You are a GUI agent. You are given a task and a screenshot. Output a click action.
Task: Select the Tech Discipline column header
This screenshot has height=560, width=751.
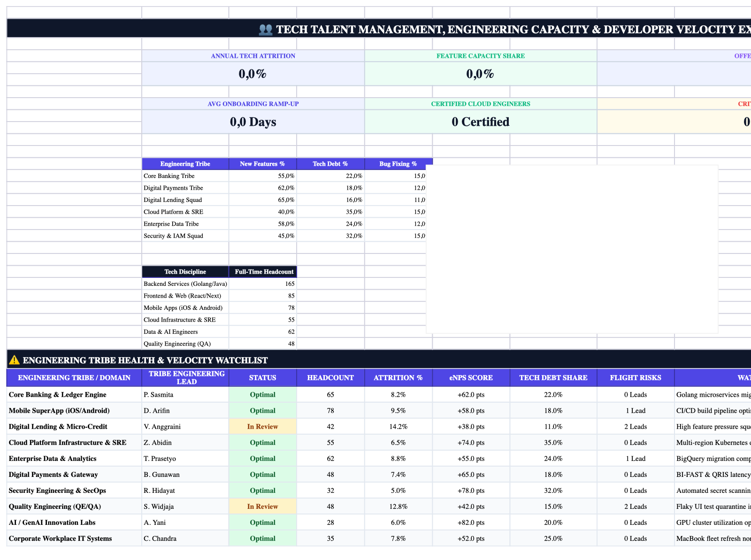185,272
